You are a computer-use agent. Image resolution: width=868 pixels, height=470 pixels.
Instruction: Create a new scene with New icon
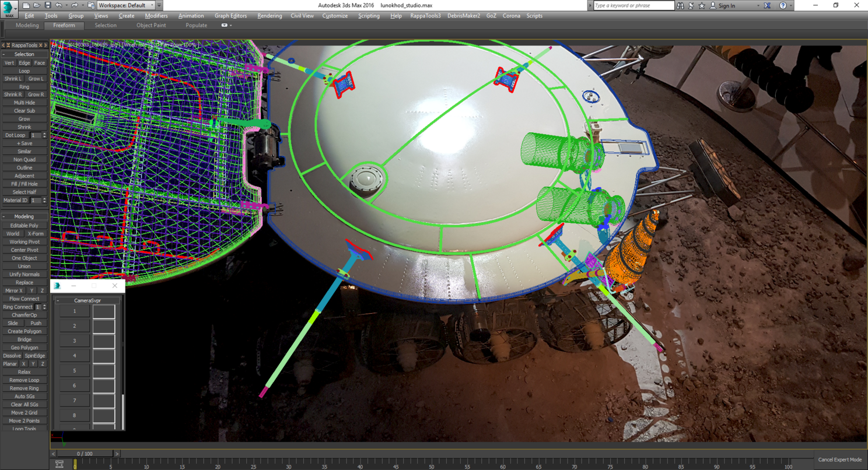(26, 5)
